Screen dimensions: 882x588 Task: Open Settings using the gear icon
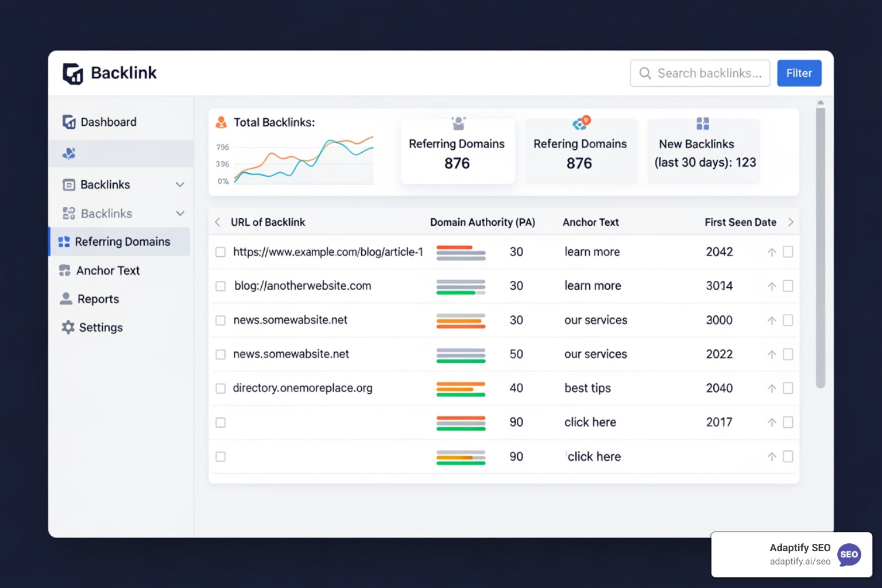tap(68, 327)
